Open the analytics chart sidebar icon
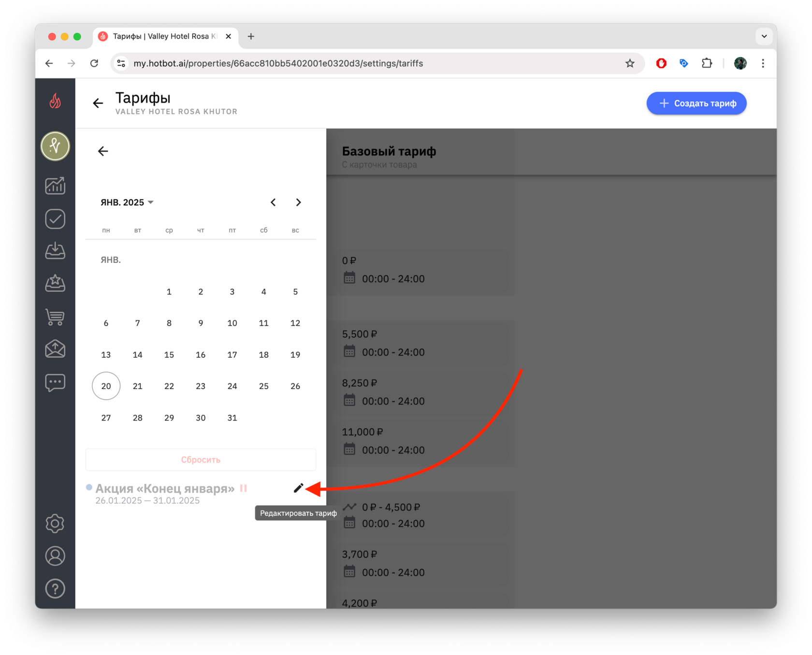 [x=55, y=186]
